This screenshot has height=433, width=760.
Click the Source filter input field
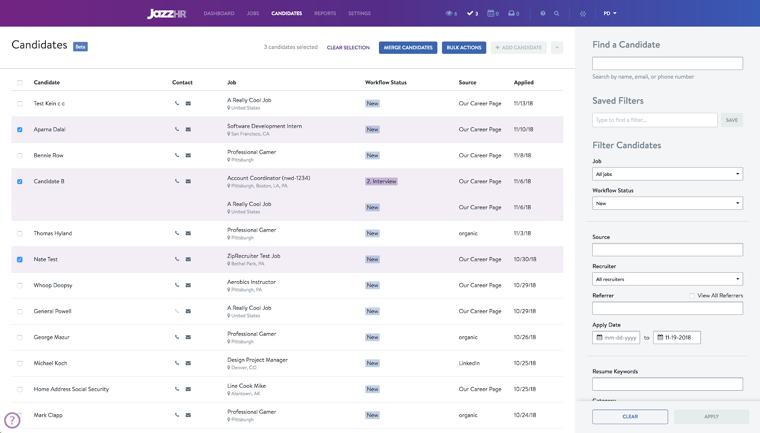coord(667,250)
